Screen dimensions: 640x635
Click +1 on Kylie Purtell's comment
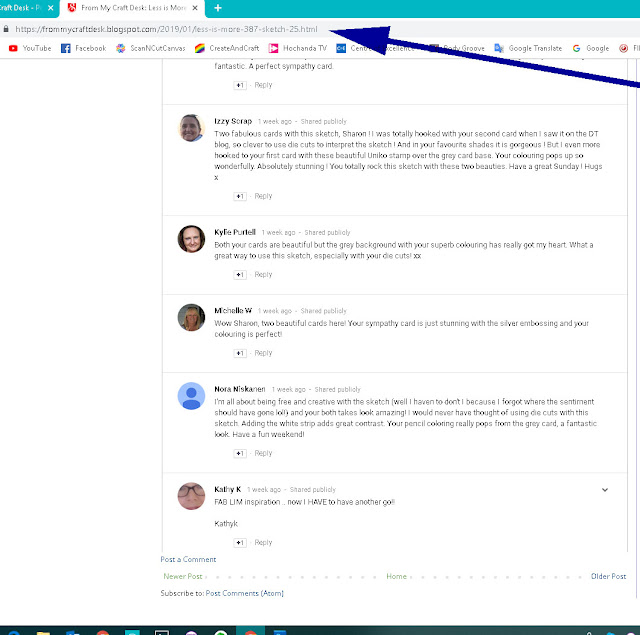pos(240,275)
